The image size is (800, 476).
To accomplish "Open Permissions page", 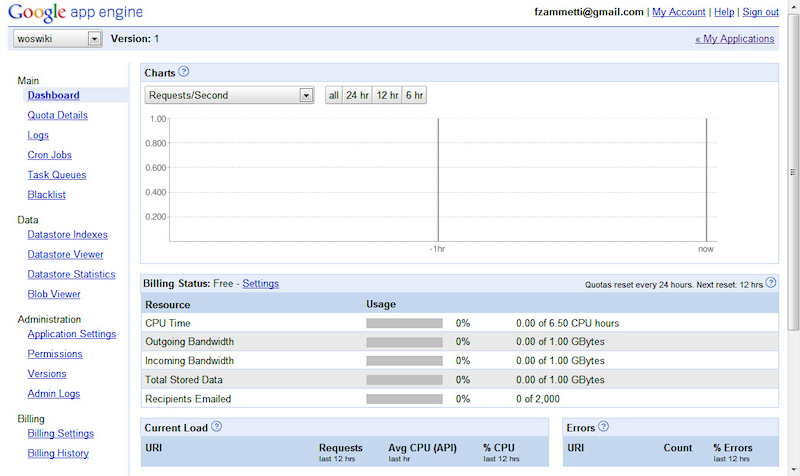I will (x=55, y=354).
